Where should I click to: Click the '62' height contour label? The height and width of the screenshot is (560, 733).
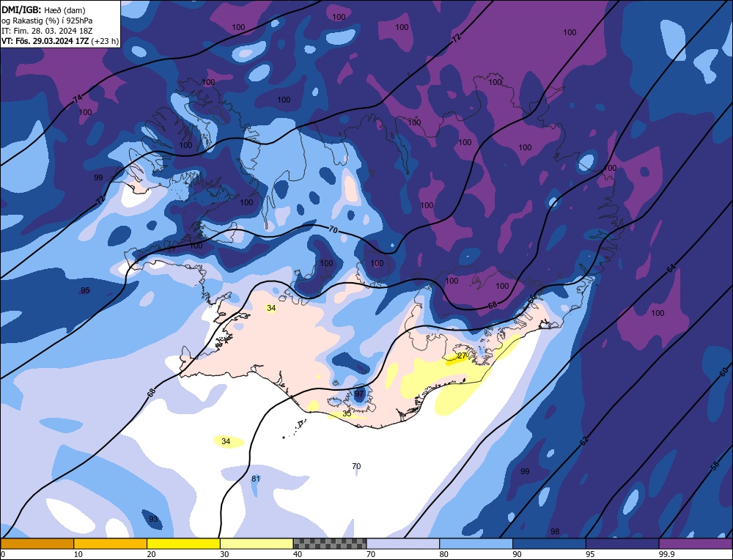click(584, 440)
